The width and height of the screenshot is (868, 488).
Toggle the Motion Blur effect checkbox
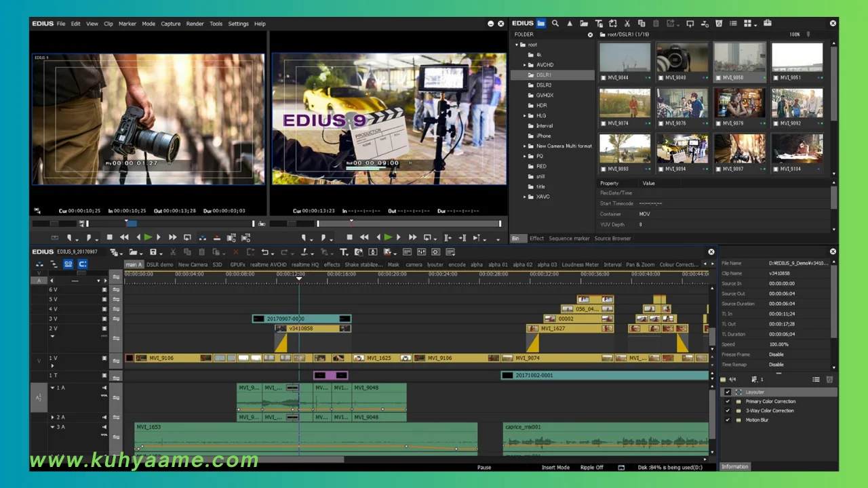tap(728, 420)
